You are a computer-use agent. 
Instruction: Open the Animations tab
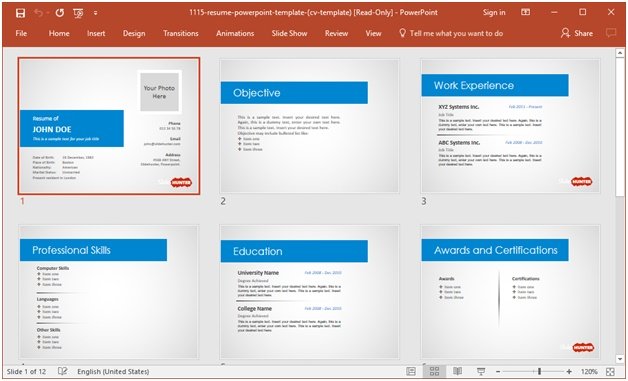point(235,33)
